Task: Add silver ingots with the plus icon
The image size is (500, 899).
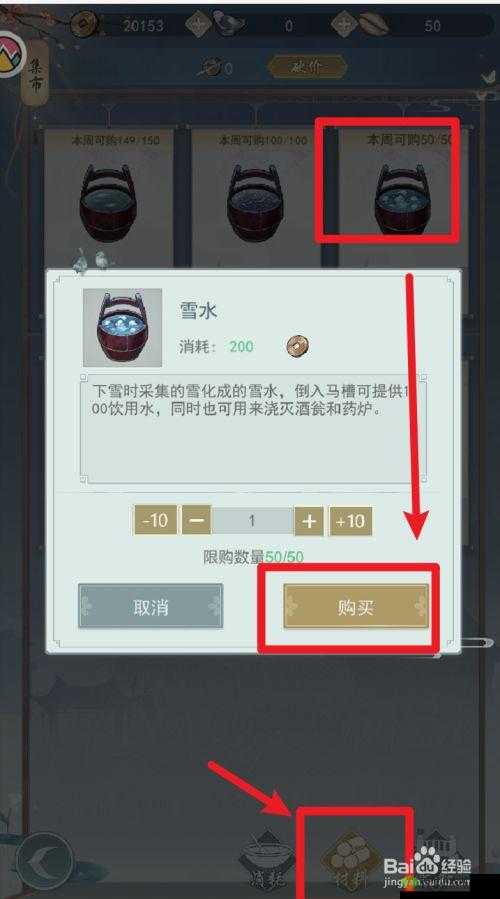Action: point(199,25)
